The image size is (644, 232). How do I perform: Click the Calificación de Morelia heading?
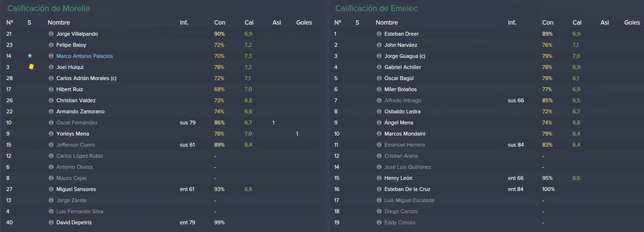48,8
